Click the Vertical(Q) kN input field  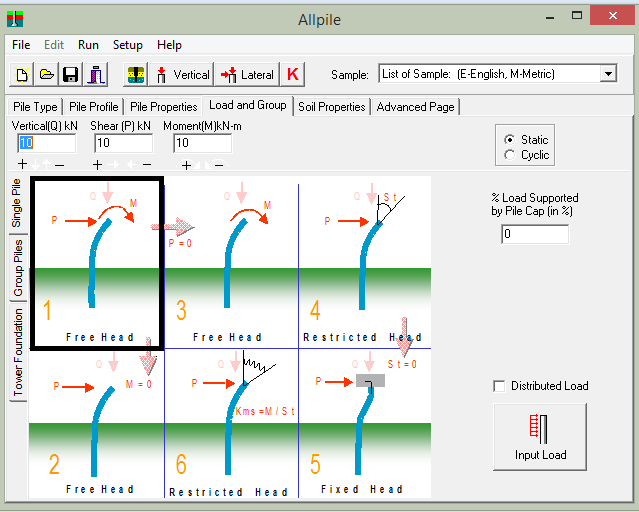point(46,143)
